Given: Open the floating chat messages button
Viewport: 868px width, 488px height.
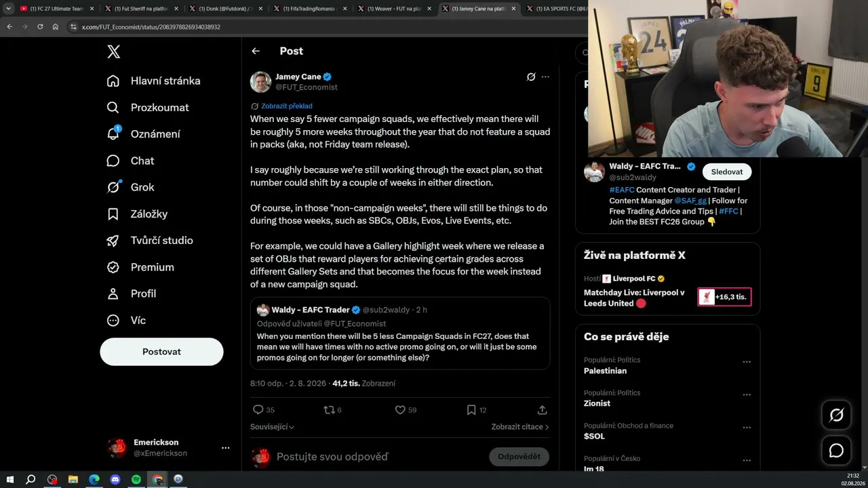Looking at the screenshot, I should [836, 451].
